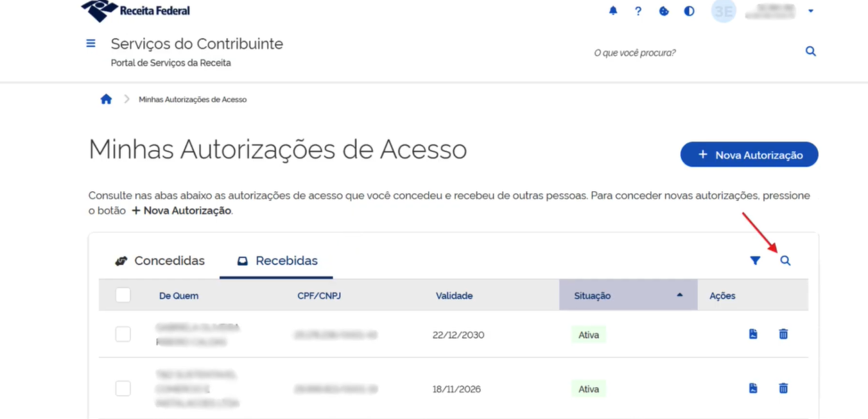The width and height of the screenshot is (868, 419).
Task: Open the hamburger menu
Action: pos(91,44)
